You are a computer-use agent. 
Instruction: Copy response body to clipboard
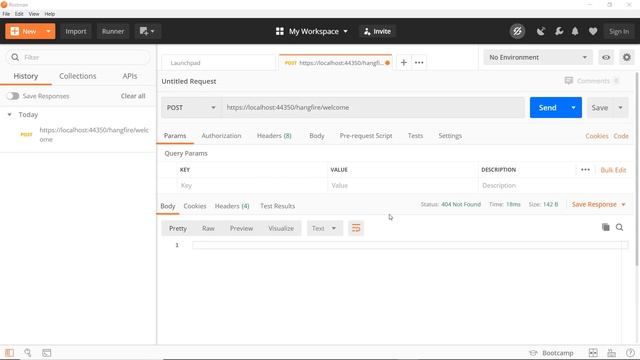pos(606,227)
